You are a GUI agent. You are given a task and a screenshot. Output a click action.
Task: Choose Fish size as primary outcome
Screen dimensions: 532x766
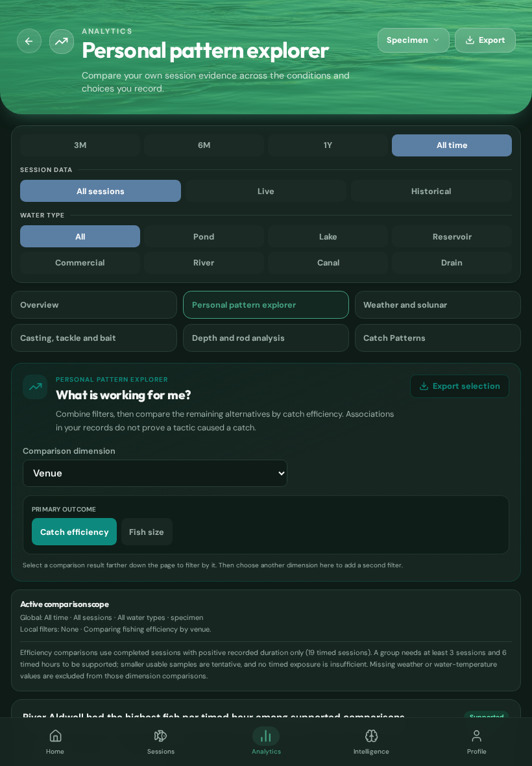click(x=147, y=532)
